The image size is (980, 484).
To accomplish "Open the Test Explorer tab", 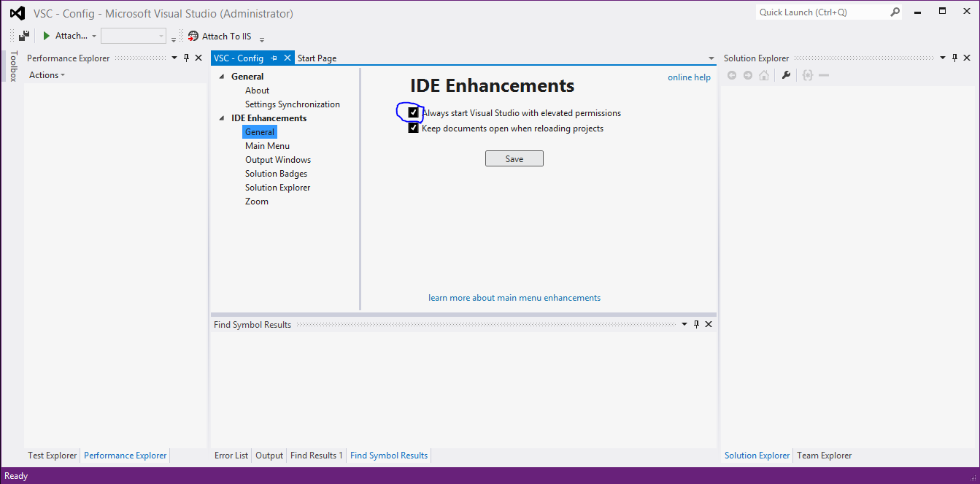I will pos(52,456).
